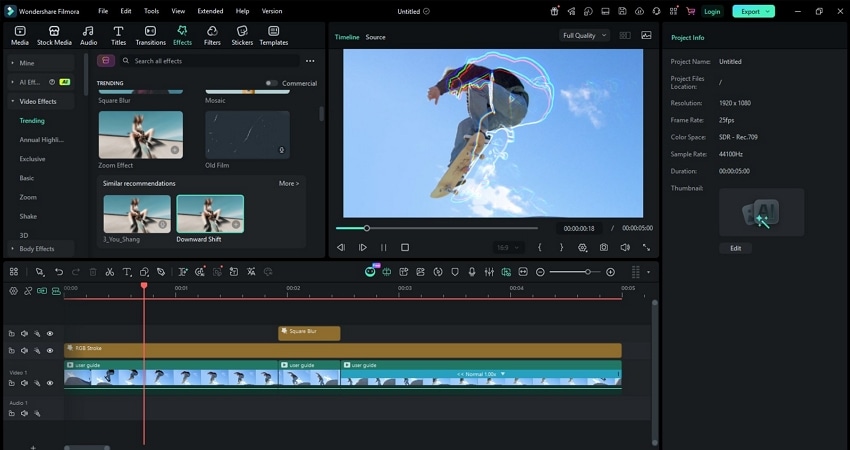
Task: Mute the Video 1 track audio
Action: point(24,383)
